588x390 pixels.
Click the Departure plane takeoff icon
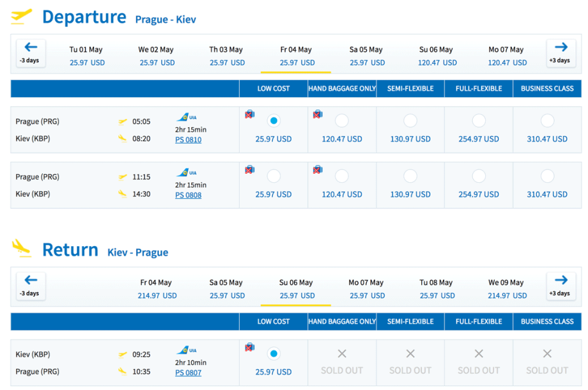pos(21,16)
